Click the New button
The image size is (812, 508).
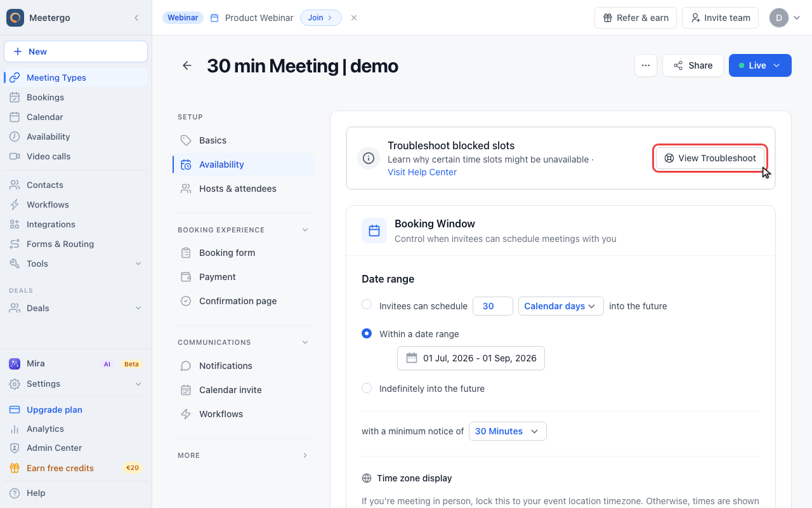click(75, 51)
